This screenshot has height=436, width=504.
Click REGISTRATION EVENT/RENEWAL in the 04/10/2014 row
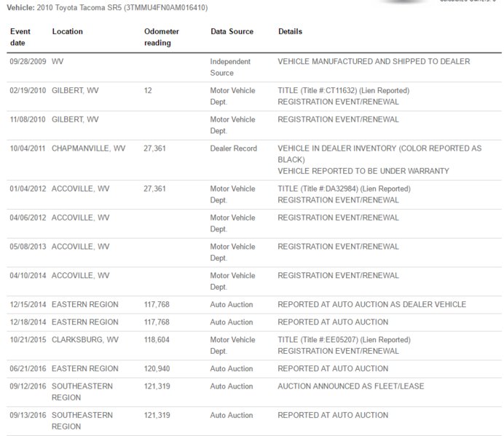(x=338, y=275)
